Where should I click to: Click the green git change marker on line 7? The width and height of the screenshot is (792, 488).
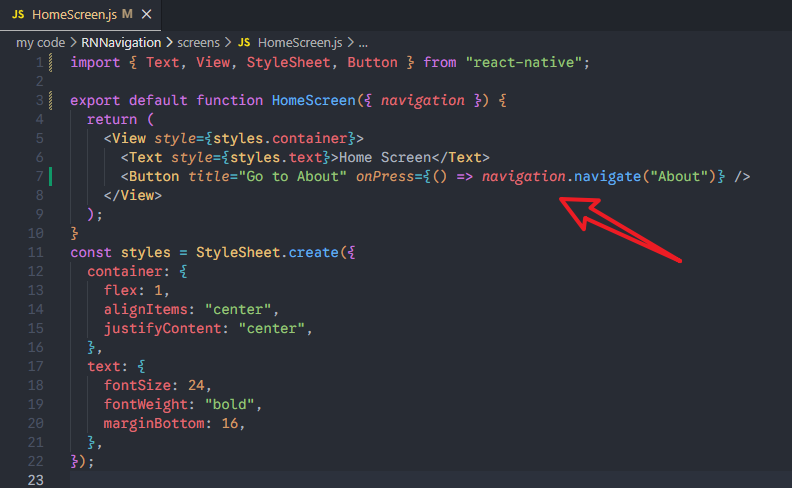50,176
